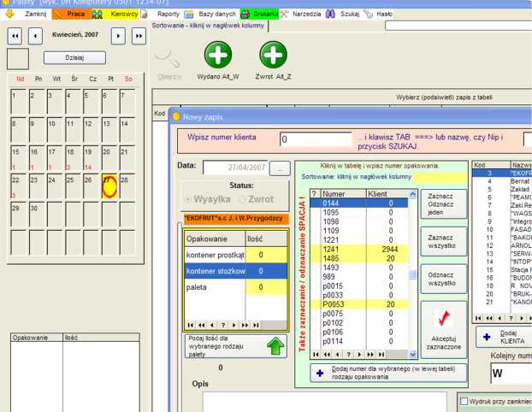Click up arrow of Numer table scrollbar

pyautogui.click(x=412, y=194)
